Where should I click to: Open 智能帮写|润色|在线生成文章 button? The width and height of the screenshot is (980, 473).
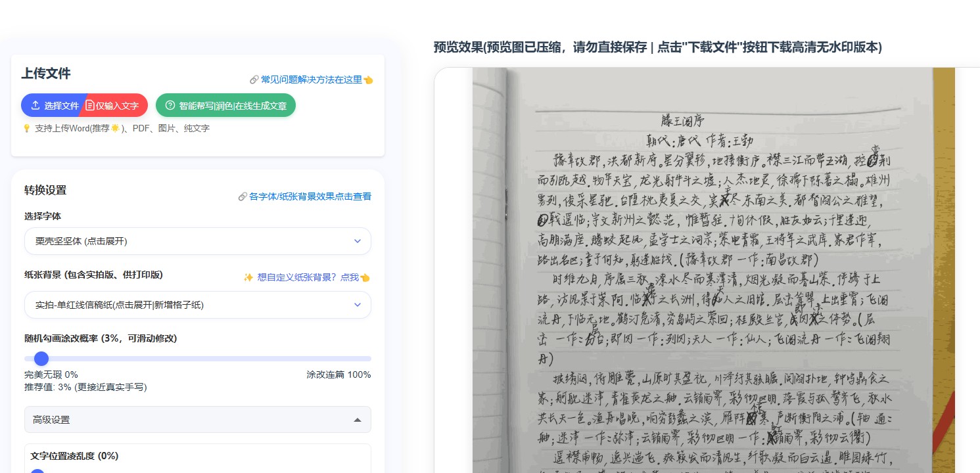[x=225, y=105]
